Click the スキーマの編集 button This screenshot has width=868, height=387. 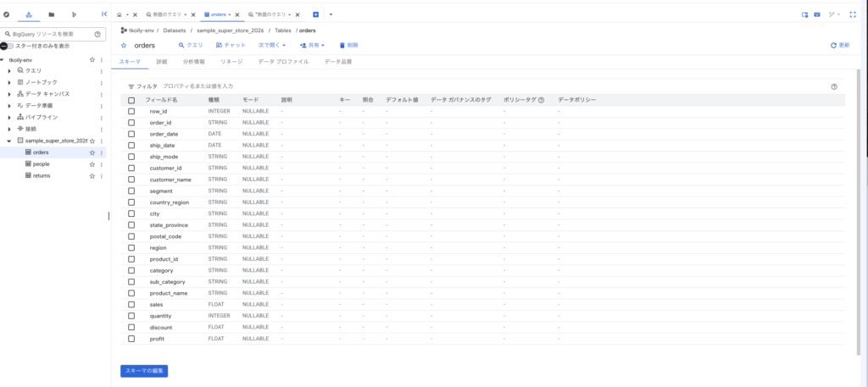click(x=144, y=371)
